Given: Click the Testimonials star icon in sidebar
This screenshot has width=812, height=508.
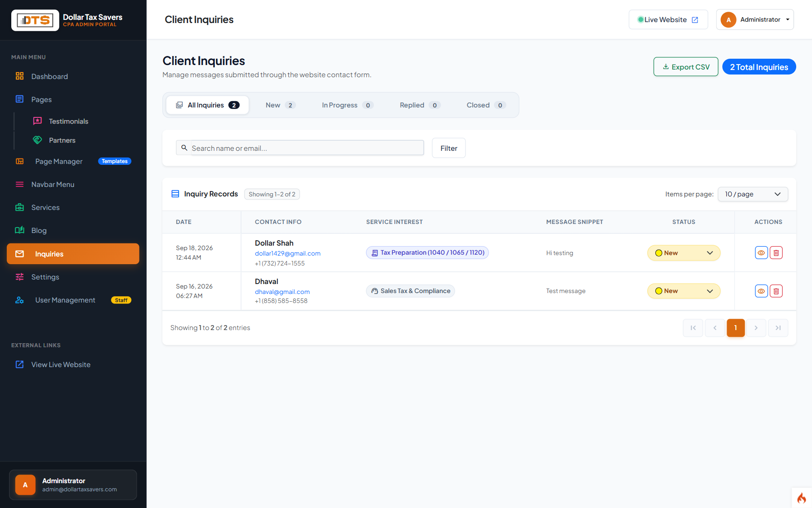Looking at the screenshot, I should [x=37, y=121].
